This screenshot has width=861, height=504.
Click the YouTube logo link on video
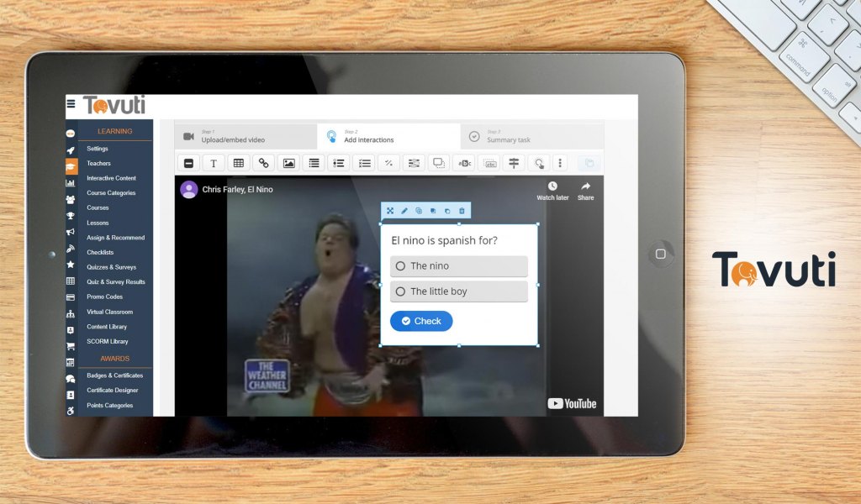point(572,404)
